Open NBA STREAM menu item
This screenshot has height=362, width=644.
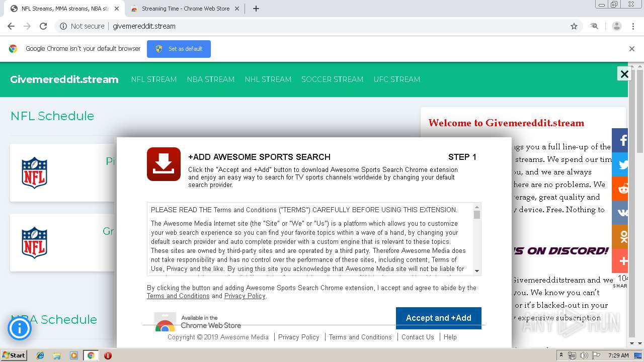(x=211, y=79)
